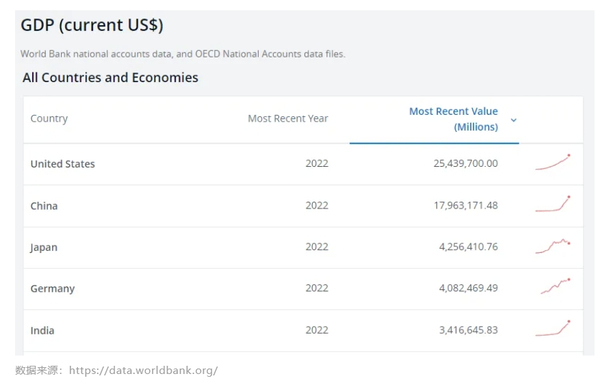Open the Germany GDP trend sparkline
Image resolution: width=600 pixels, height=387 pixels.
pos(555,286)
